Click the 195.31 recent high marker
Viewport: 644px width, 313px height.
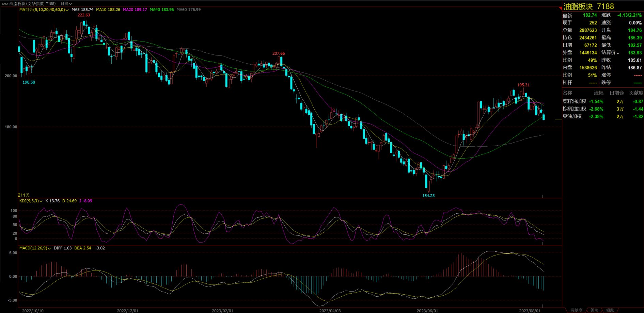[523, 85]
